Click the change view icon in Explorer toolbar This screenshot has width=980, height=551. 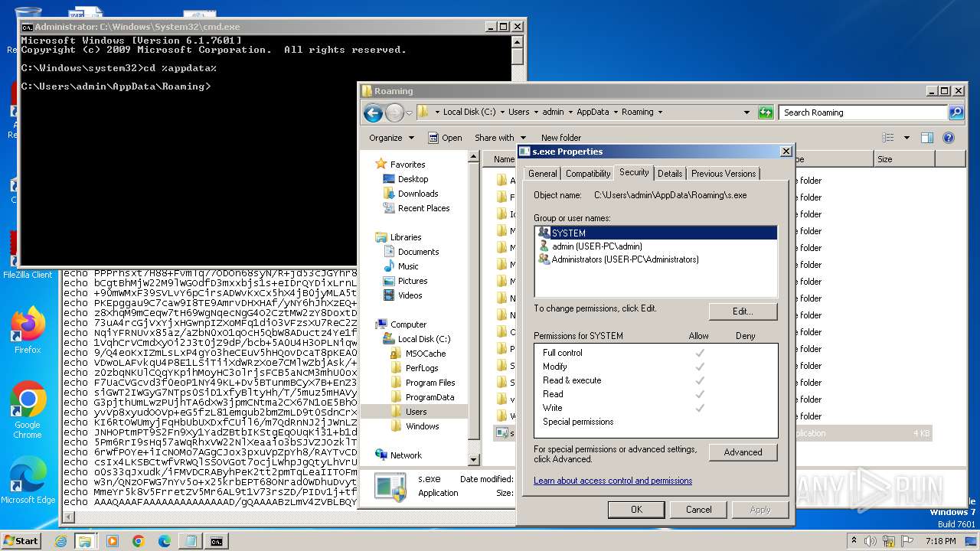click(888, 138)
